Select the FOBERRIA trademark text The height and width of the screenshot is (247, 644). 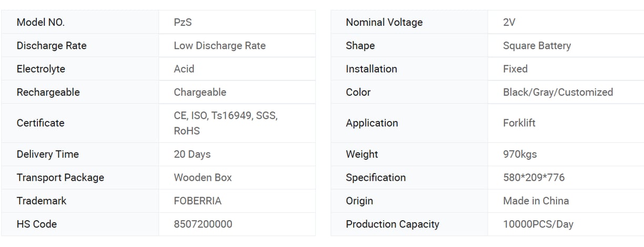coord(197,201)
